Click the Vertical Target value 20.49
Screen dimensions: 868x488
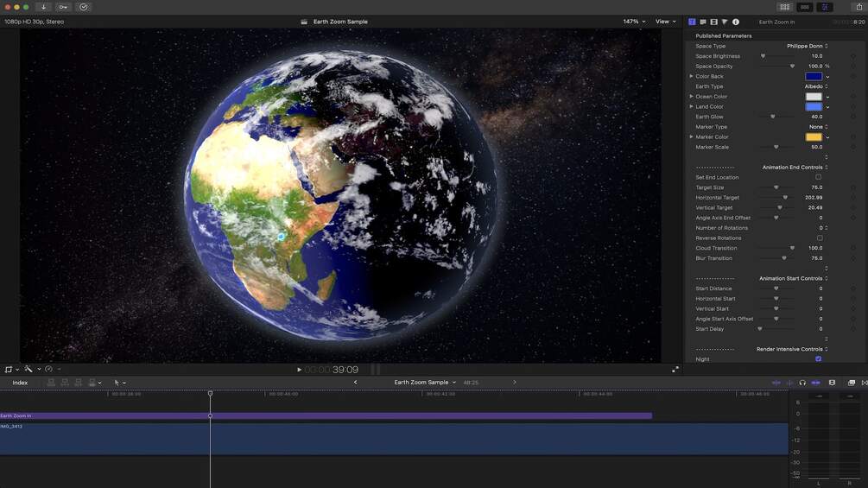[814, 207]
